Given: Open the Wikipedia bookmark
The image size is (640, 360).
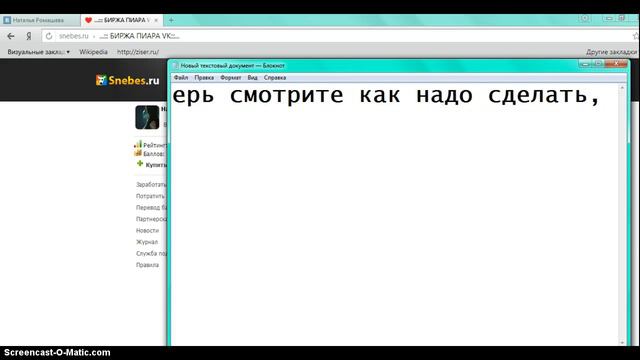Looking at the screenshot, I should 93,52.
